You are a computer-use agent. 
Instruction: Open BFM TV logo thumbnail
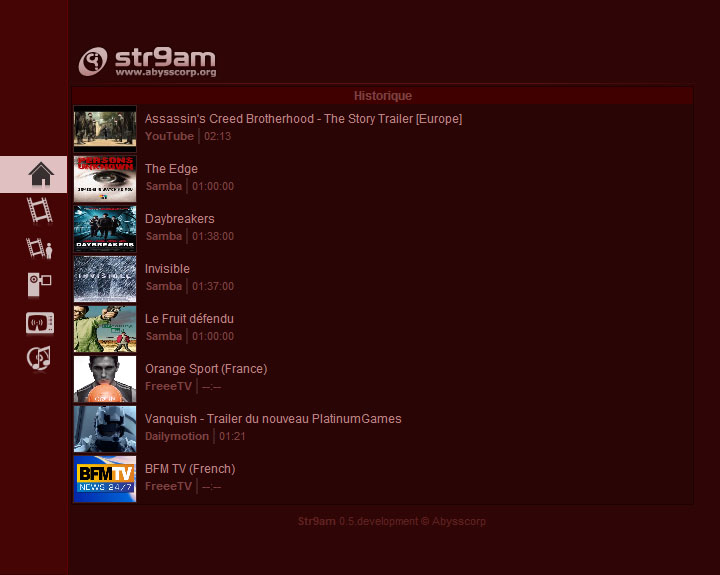click(x=105, y=479)
